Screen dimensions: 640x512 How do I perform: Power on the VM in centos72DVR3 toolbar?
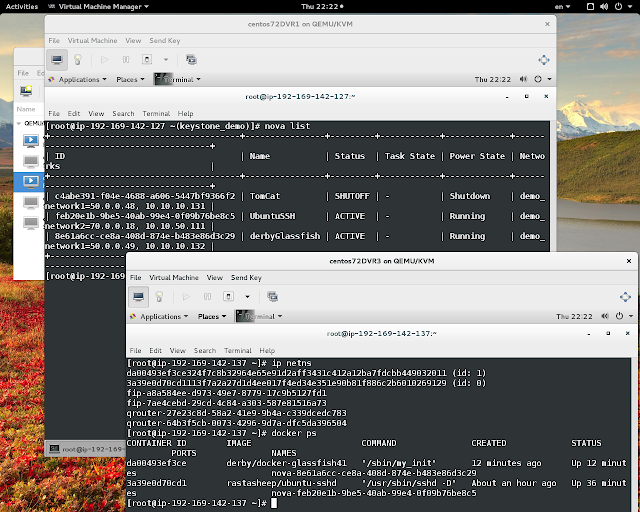pos(186,296)
